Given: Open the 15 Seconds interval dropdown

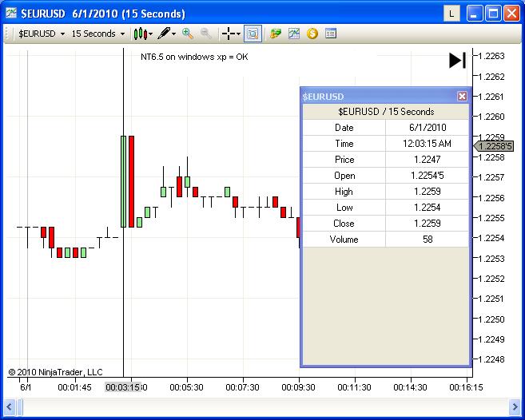Looking at the screenshot, I should coord(98,34).
